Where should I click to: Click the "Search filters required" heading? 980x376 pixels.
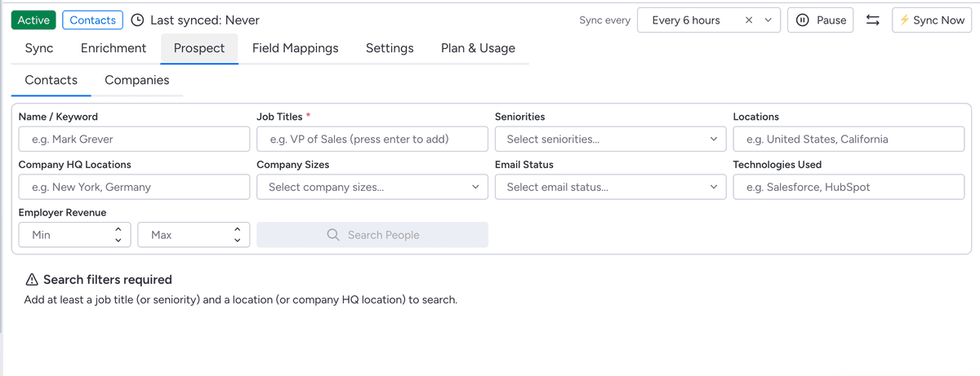click(x=108, y=280)
